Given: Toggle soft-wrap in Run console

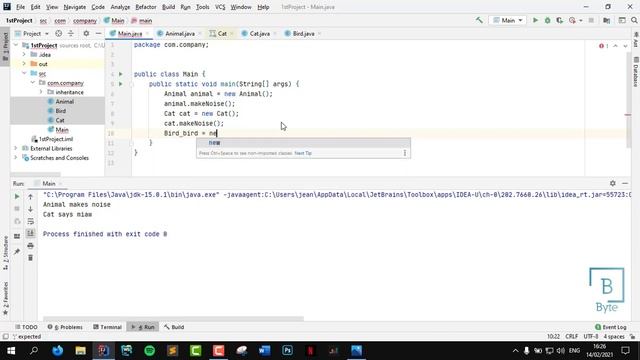Looking at the screenshot, I should tap(30, 221).
